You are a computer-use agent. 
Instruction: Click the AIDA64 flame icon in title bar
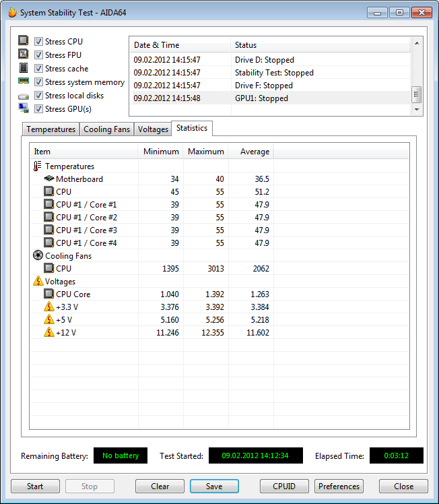pyautogui.click(x=13, y=12)
